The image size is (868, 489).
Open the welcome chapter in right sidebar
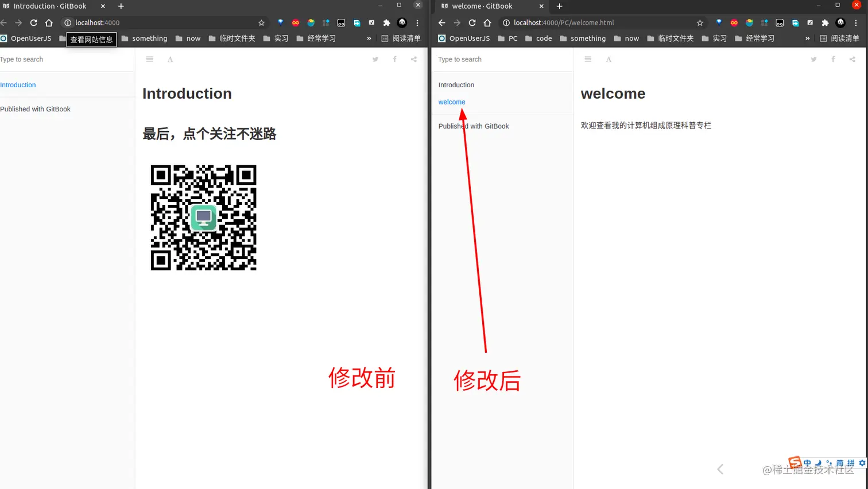pyautogui.click(x=452, y=102)
